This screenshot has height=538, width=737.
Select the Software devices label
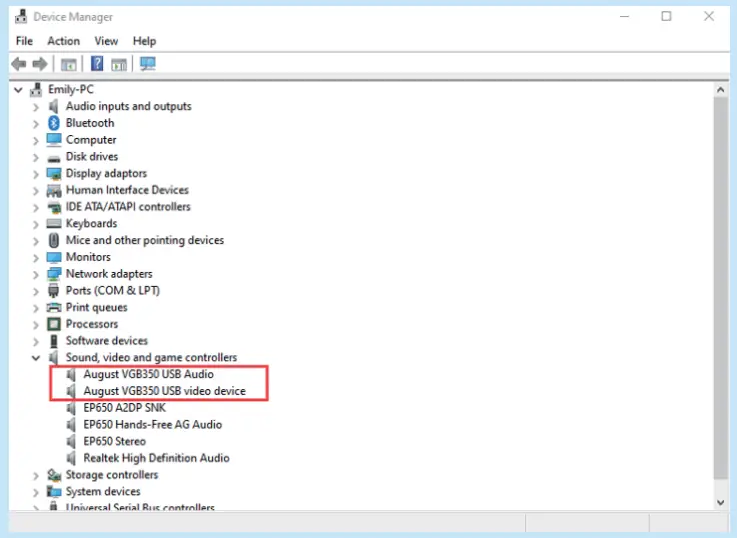pos(107,341)
